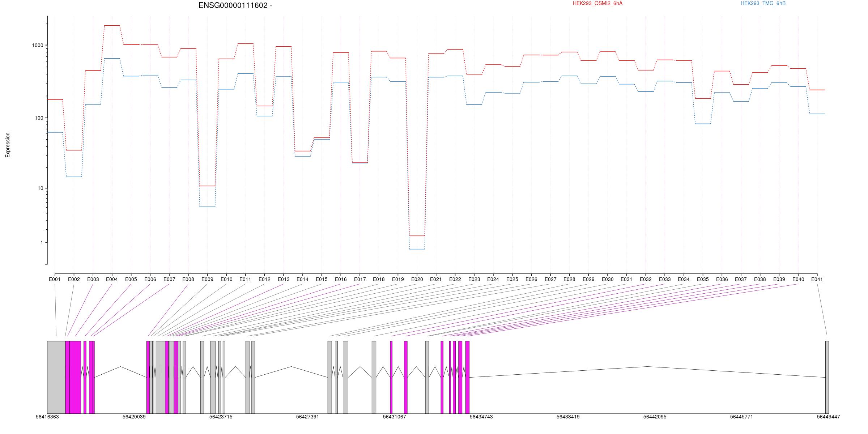
Task: Click exon label E034
Action: [684, 279]
